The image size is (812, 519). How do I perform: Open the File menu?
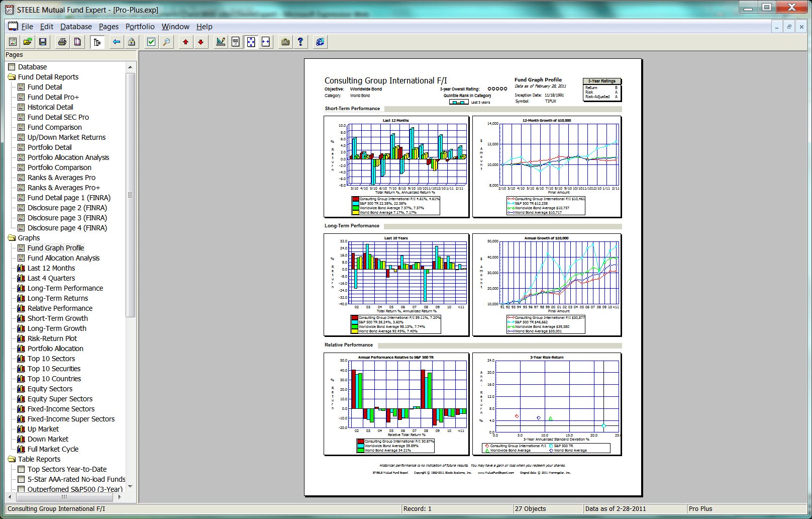pos(27,27)
